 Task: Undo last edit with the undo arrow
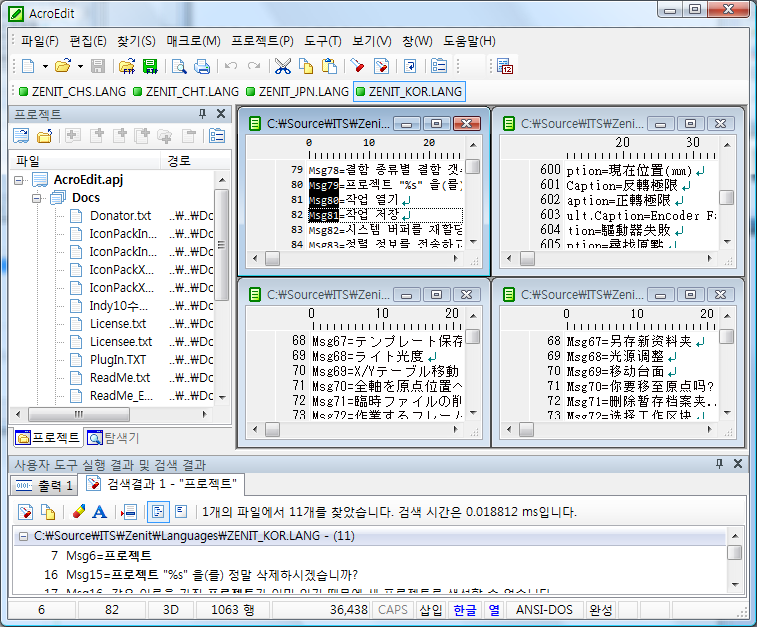(x=231, y=66)
